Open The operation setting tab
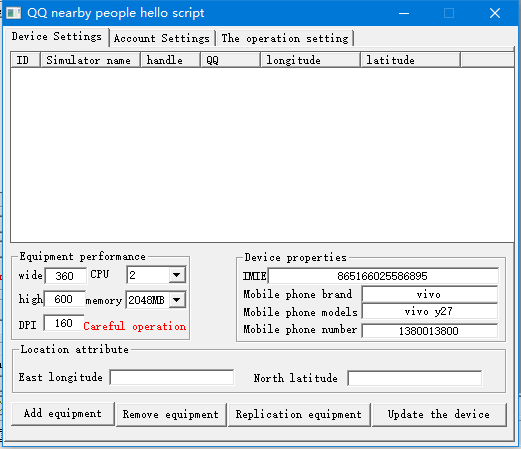The width and height of the screenshot is (521, 449). (285, 38)
